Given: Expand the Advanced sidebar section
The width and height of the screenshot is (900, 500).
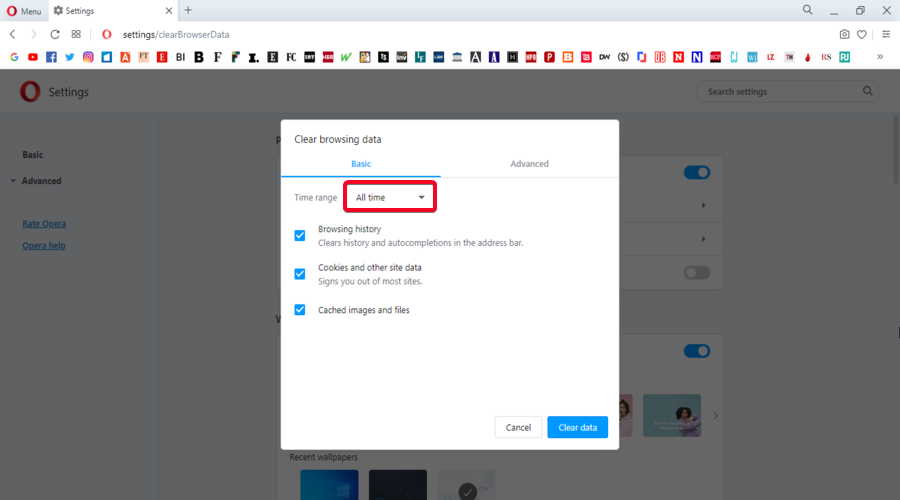Looking at the screenshot, I should click(x=41, y=181).
